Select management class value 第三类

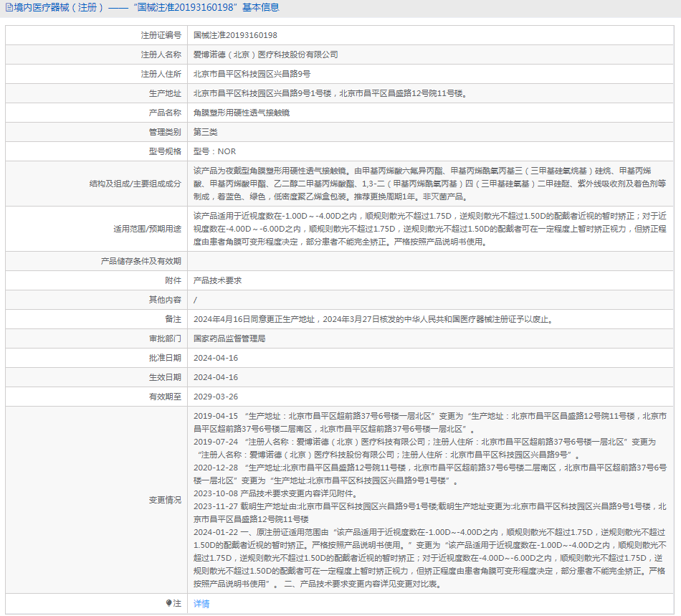point(206,132)
